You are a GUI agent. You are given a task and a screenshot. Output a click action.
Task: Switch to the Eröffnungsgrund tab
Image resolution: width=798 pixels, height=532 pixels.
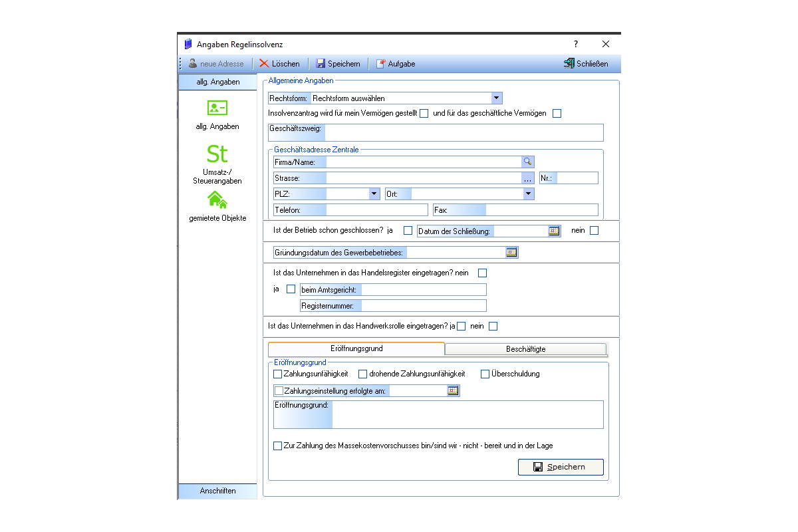pos(356,348)
